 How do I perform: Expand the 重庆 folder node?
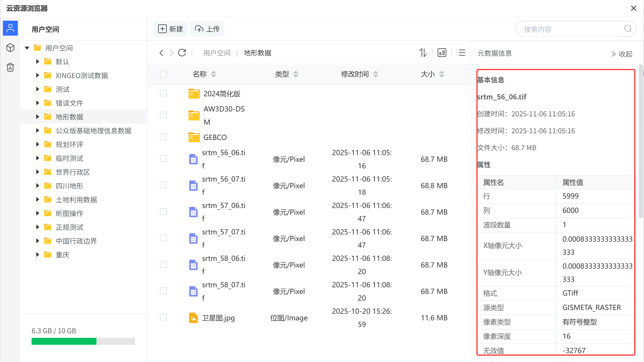37,255
